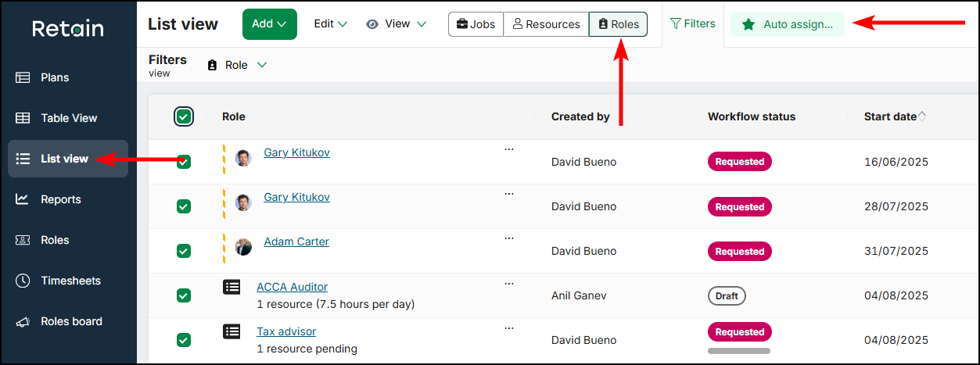Expand the View dropdown menu
This screenshot has height=365, width=980.
pyautogui.click(x=397, y=24)
